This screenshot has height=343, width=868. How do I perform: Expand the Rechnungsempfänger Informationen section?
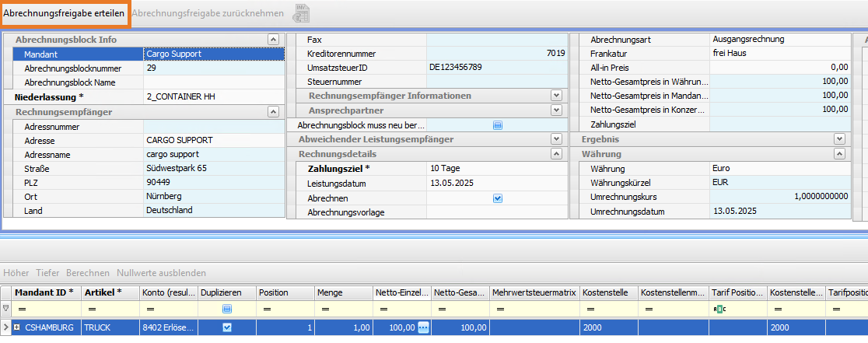556,95
